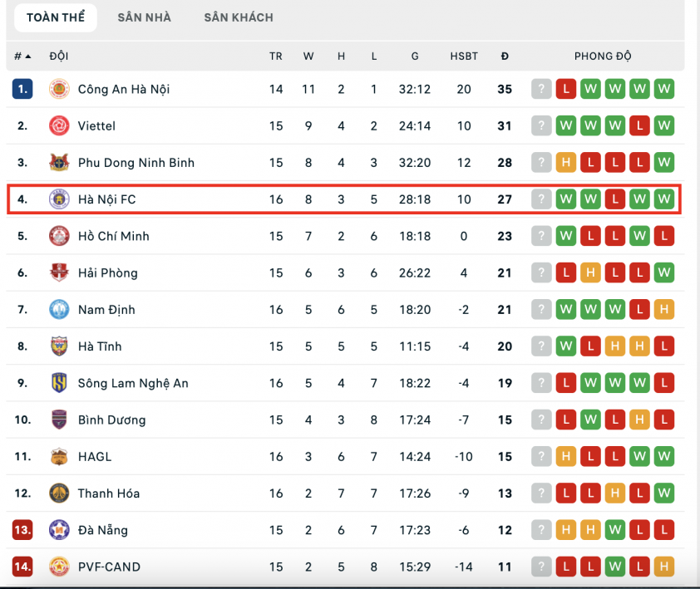Click the Hà Nội FC club badge
Screen dimensions: 700x589
coord(59,199)
